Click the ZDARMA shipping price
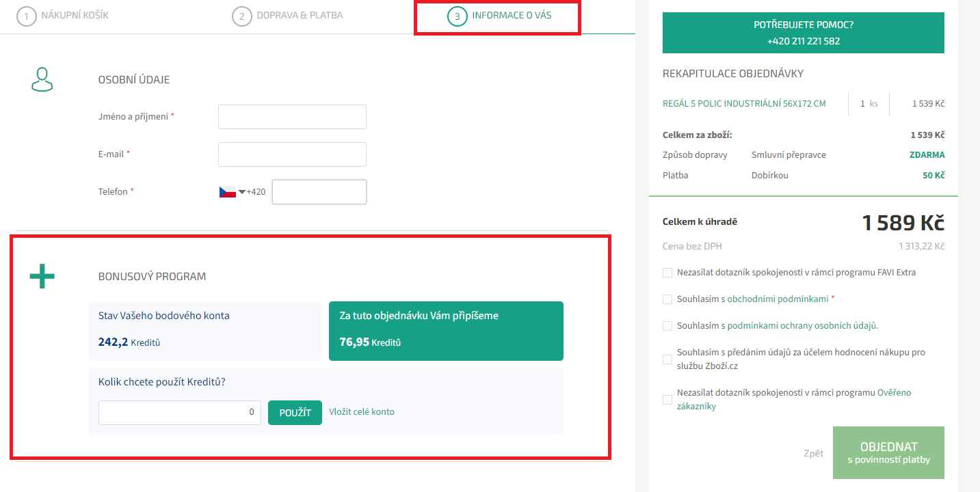 (927, 155)
